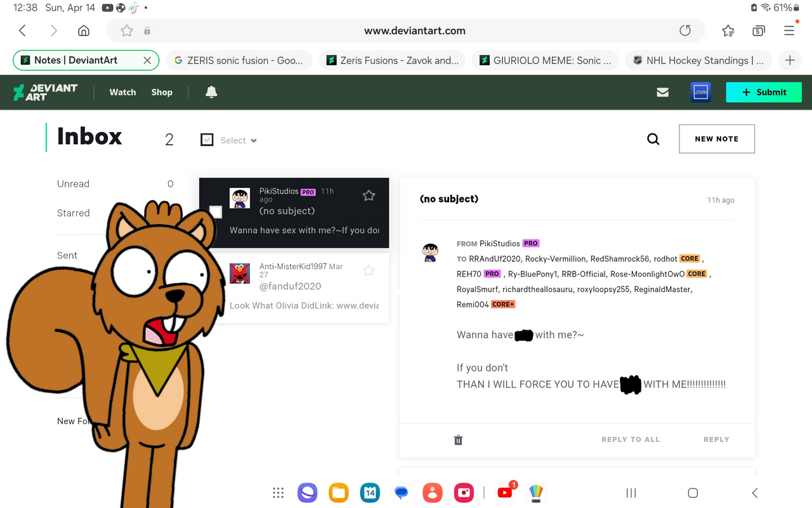Click the 11h ago timestamp in message
The height and width of the screenshot is (508, 812).
point(721,200)
